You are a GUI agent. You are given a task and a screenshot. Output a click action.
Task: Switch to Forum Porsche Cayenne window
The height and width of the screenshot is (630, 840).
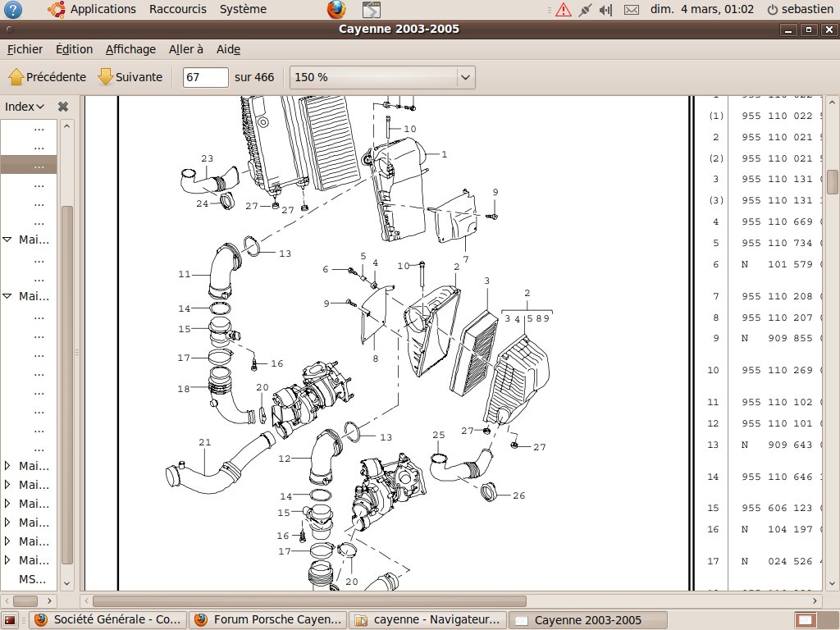267,620
